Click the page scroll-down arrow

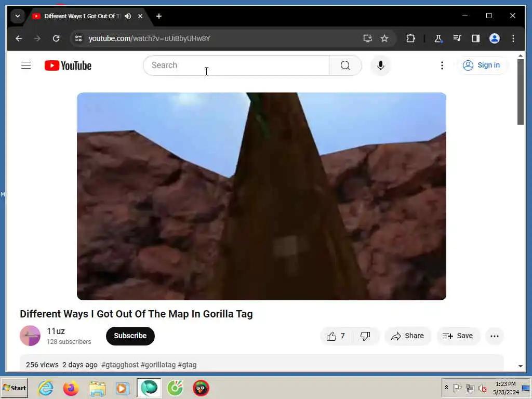(521, 366)
